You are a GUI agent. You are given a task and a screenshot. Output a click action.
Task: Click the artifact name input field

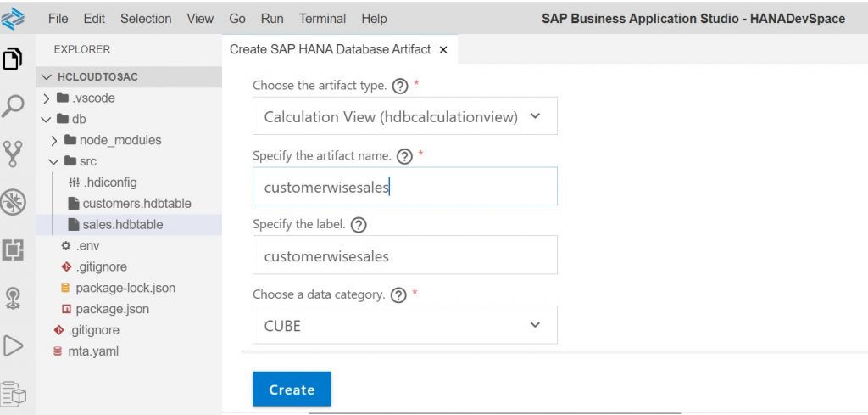(404, 186)
